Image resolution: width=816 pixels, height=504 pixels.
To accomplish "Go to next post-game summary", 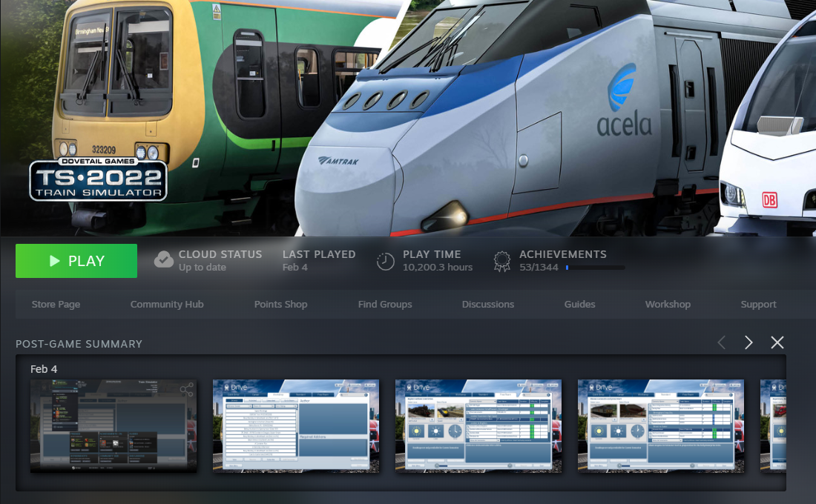I will click(748, 342).
